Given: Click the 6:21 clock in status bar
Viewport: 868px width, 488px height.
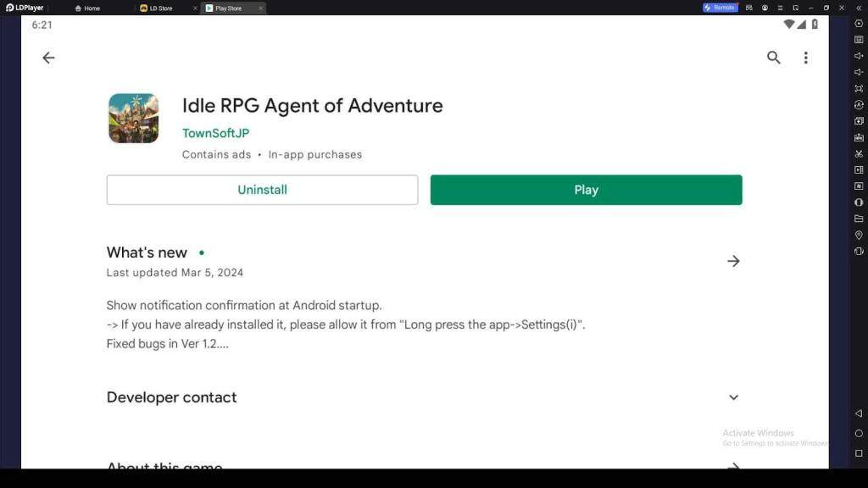Looking at the screenshot, I should pyautogui.click(x=42, y=25).
